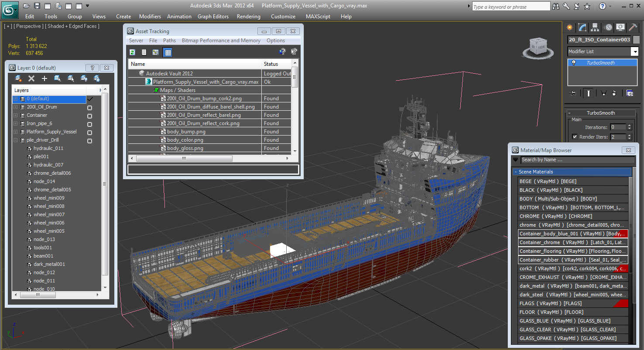Click the context help icon in Asset Tracking toolbar
The height and width of the screenshot is (350, 644).
click(x=294, y=52)
